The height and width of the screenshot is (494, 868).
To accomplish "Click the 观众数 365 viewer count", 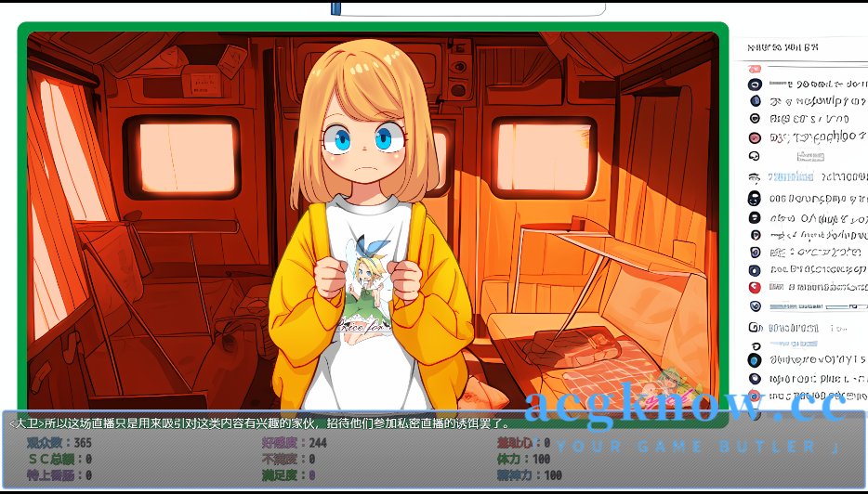I will tap(59, 443).
